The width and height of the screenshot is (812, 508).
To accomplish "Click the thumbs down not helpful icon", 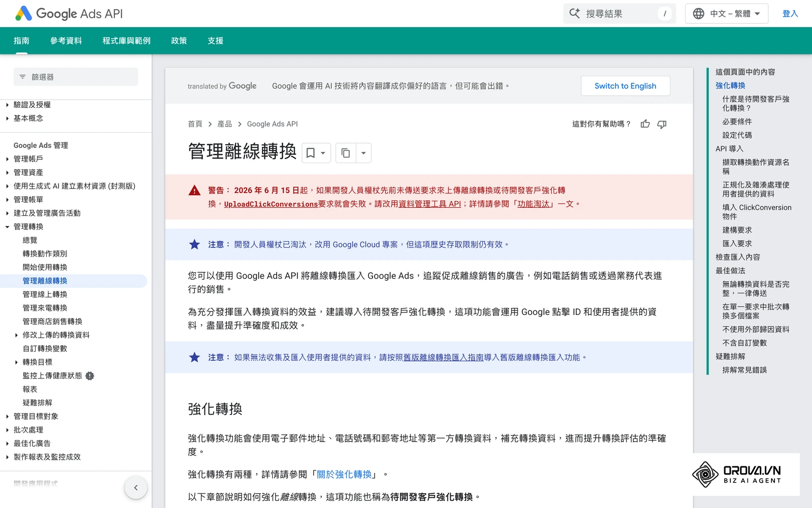I will coord(662,124).
